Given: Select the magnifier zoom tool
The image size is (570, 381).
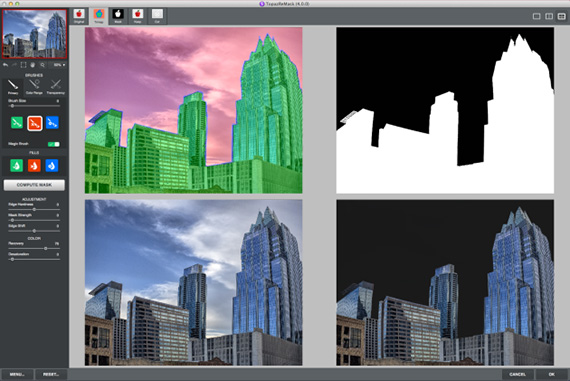Looking at the screenshot, I should [x=42, y=65].
